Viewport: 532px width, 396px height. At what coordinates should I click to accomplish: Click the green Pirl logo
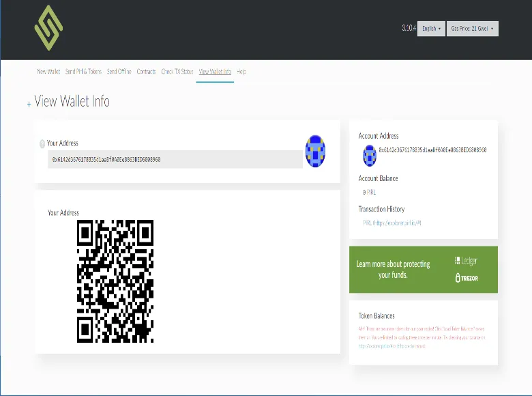pos(49,28)
